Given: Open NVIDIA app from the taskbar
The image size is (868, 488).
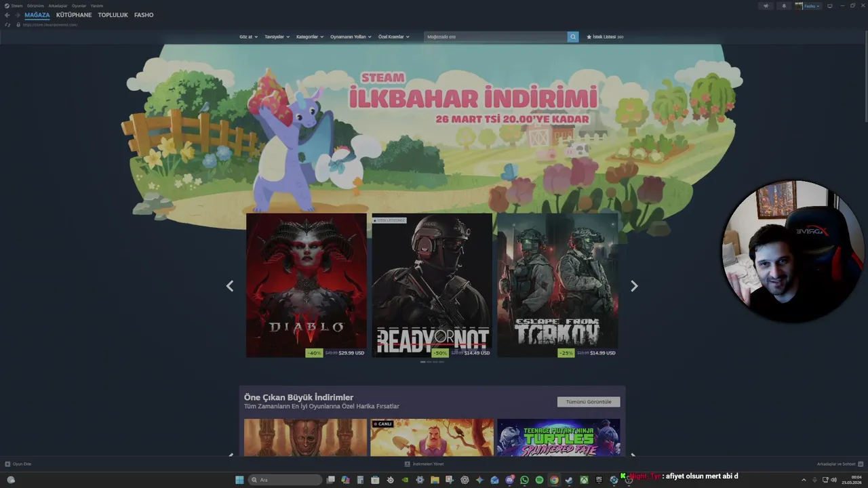Looking at the screenshot, I should (x=405, y=480).
